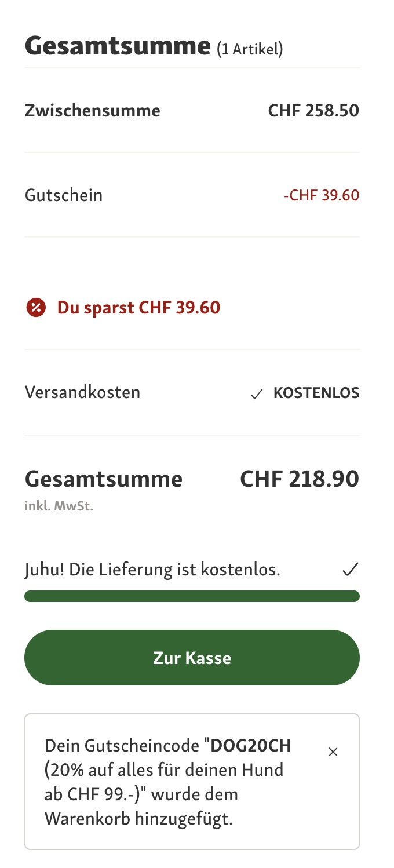
Task: Click "Juhu! Die Lieferung ist kostenlos." message
Action: (x=152, y=570)
